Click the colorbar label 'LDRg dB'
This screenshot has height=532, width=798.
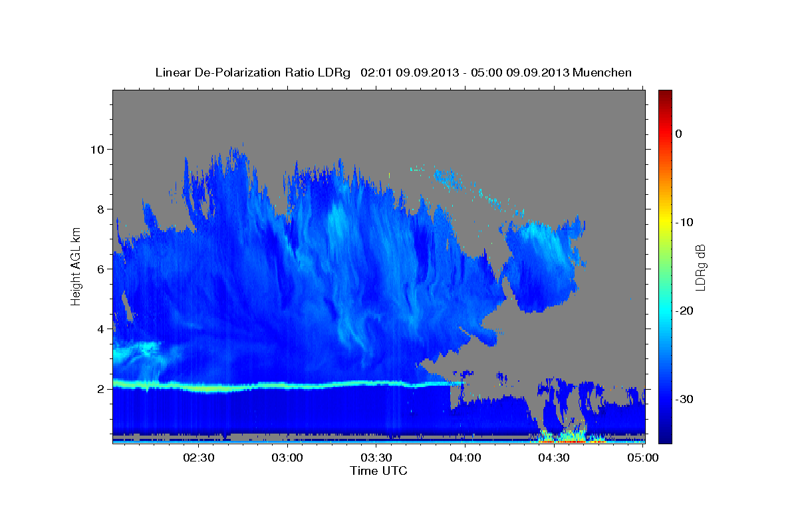[x=700, y=267]
